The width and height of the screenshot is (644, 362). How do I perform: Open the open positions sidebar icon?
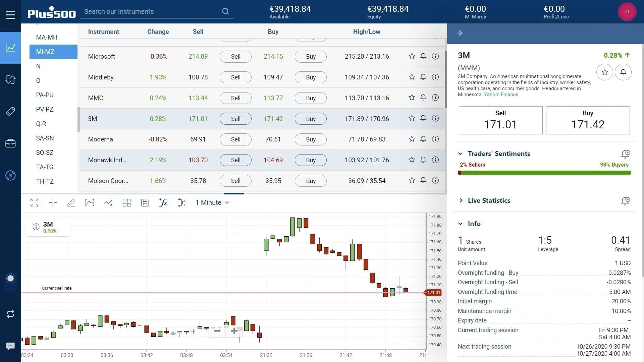click(10, 80)
